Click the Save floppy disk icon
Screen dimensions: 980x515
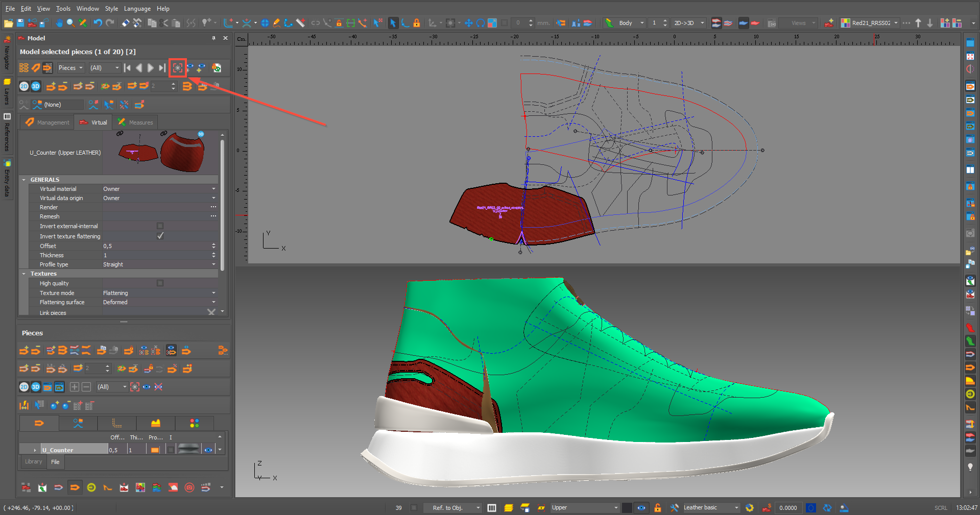click(x=20, y=23)
